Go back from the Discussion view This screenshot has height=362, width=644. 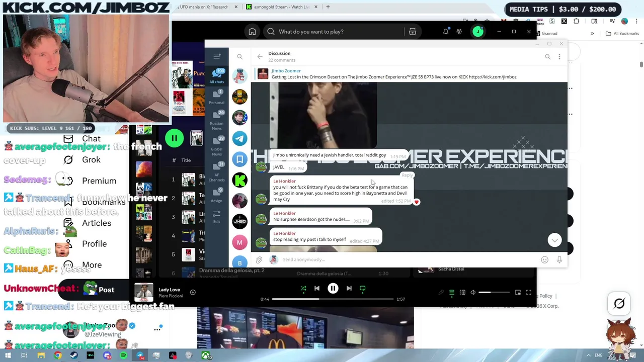coord(260,57)
